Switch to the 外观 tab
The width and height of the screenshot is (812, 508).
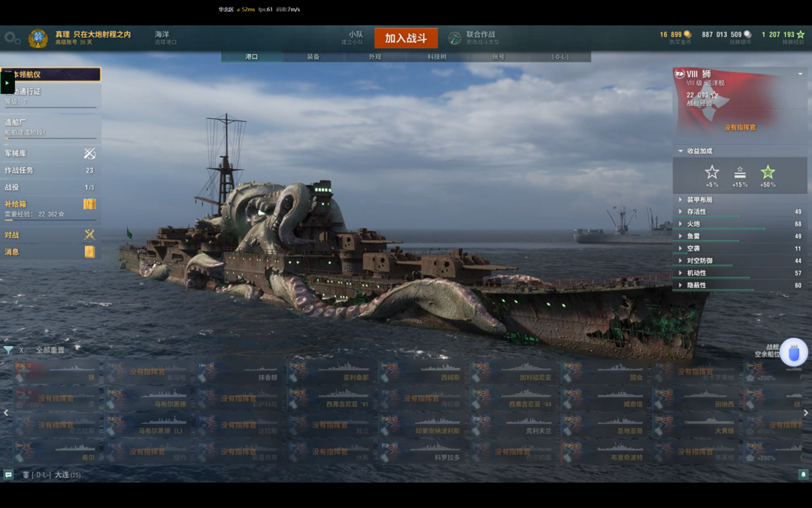point(375,56)
